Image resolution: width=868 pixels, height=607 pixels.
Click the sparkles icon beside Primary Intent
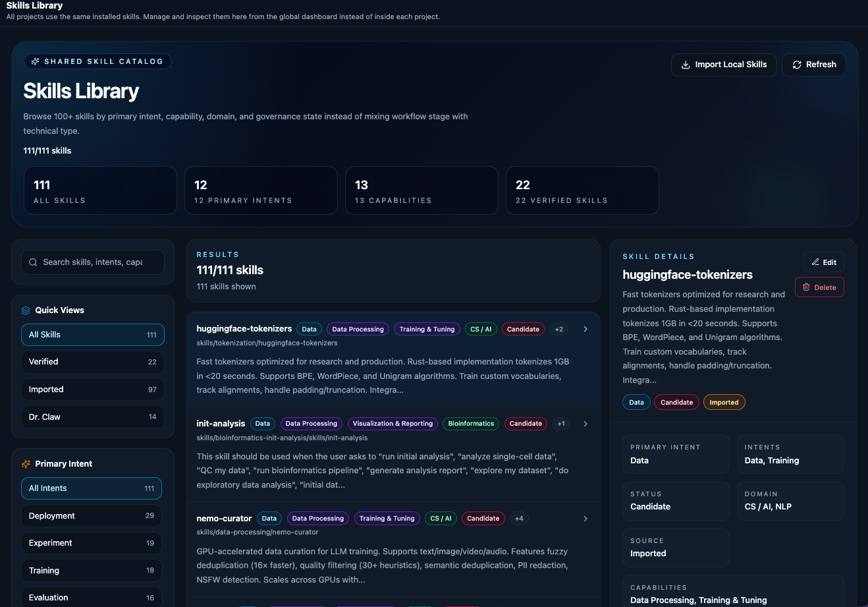(26, 463)
